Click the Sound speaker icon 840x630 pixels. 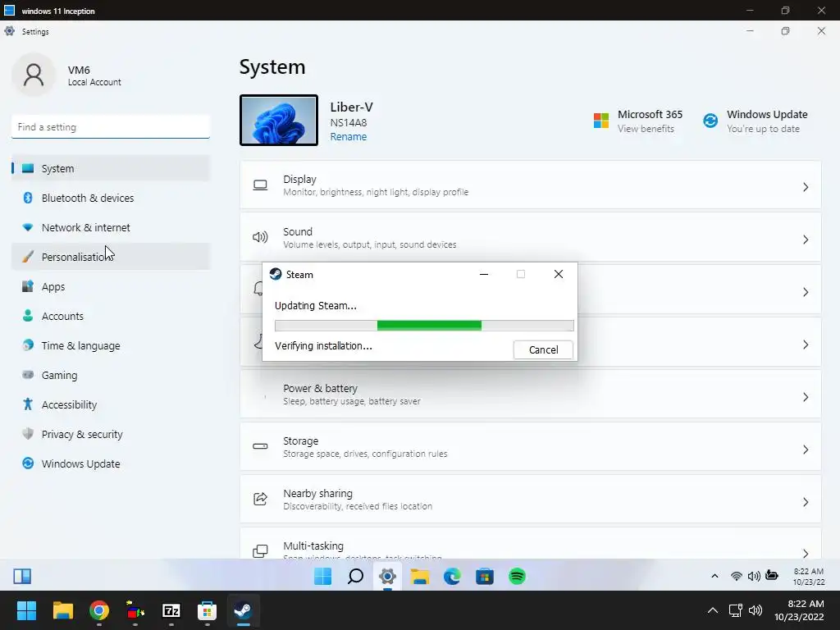point(260,237)
